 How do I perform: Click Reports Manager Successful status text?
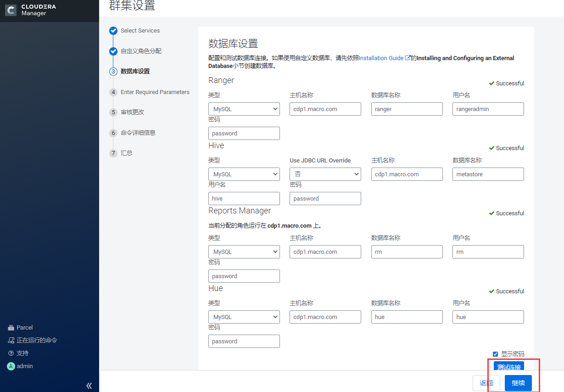click(x=510, y=213)
